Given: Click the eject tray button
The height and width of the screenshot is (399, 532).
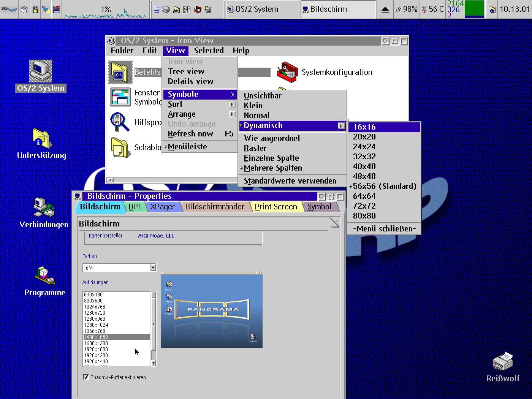Looking at the screenshot, I should point(385,9).
